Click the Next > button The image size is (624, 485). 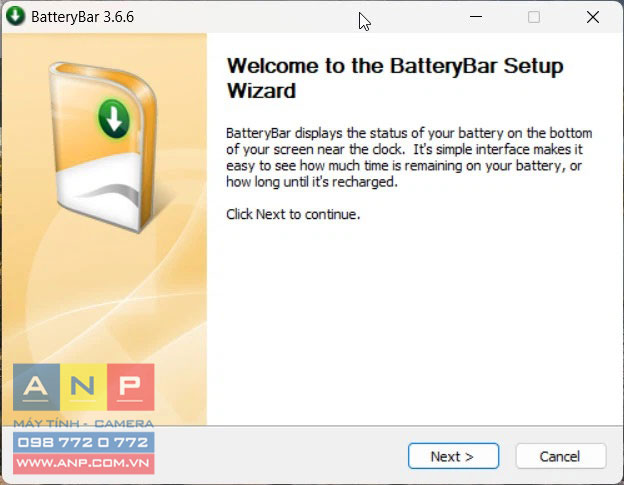(453, 456)
